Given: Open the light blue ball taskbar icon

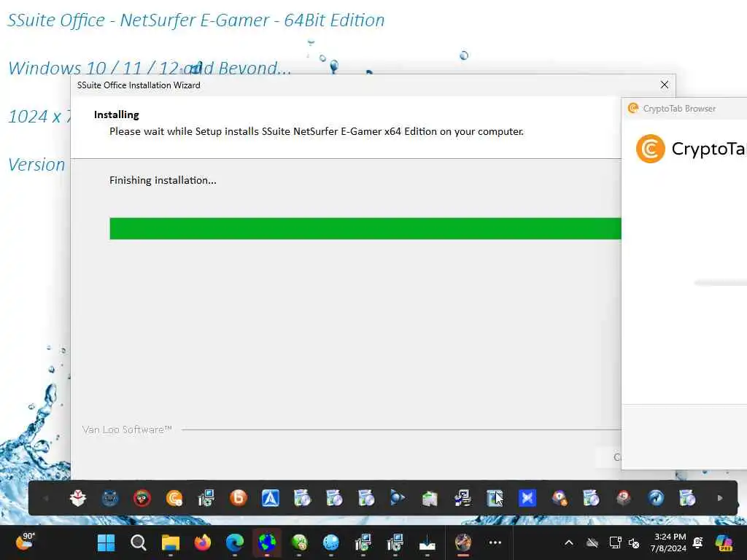Looking at the screenshot, I should 330,542.
